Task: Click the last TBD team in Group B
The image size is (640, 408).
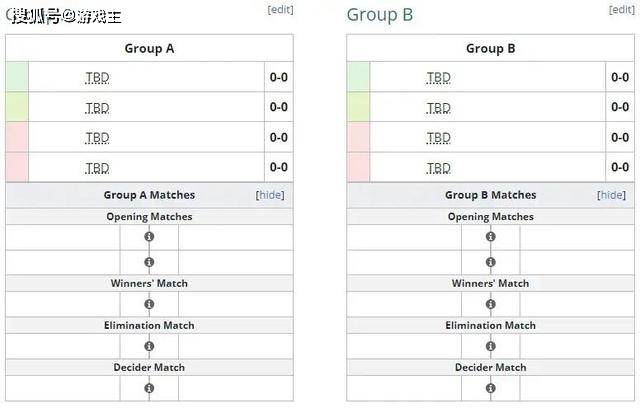Action: coord(438,168)
